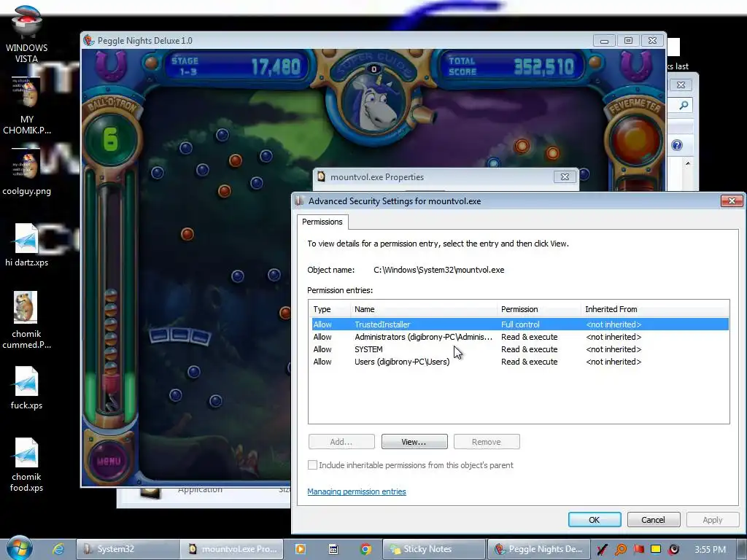The height and width of the screenshot is (560, 747).
Task: Click scroll-up arrow in background window
Action: 687,163
